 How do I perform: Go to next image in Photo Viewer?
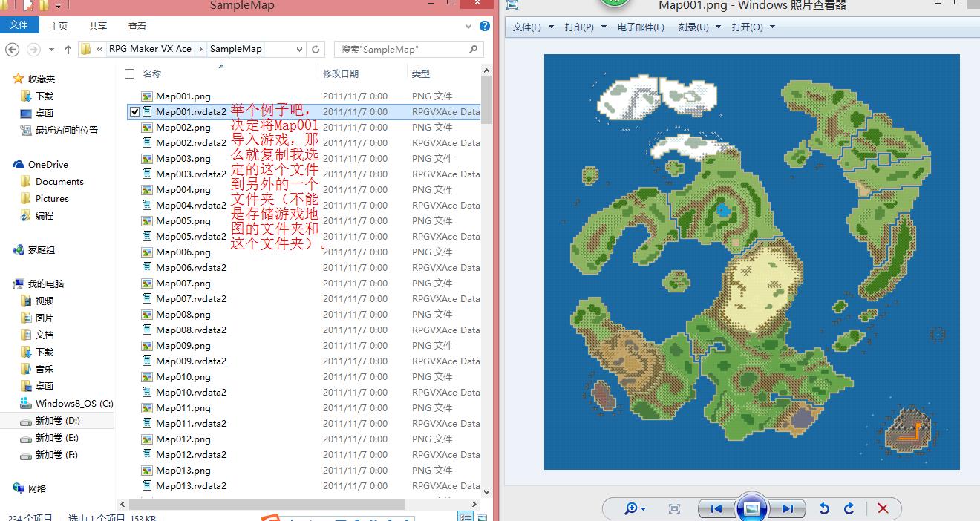787,508
